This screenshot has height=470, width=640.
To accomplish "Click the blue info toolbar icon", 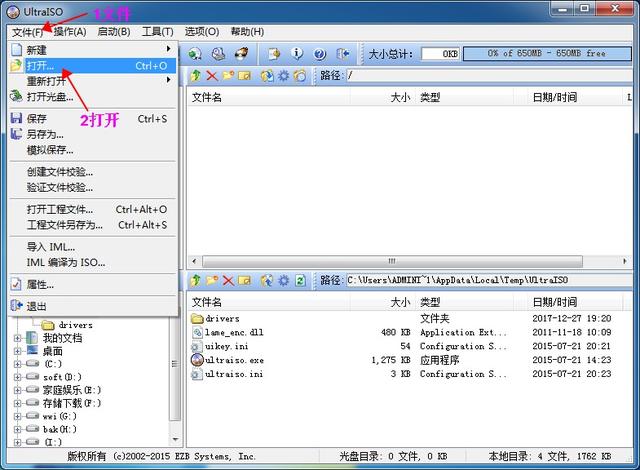I will point(297,54).
